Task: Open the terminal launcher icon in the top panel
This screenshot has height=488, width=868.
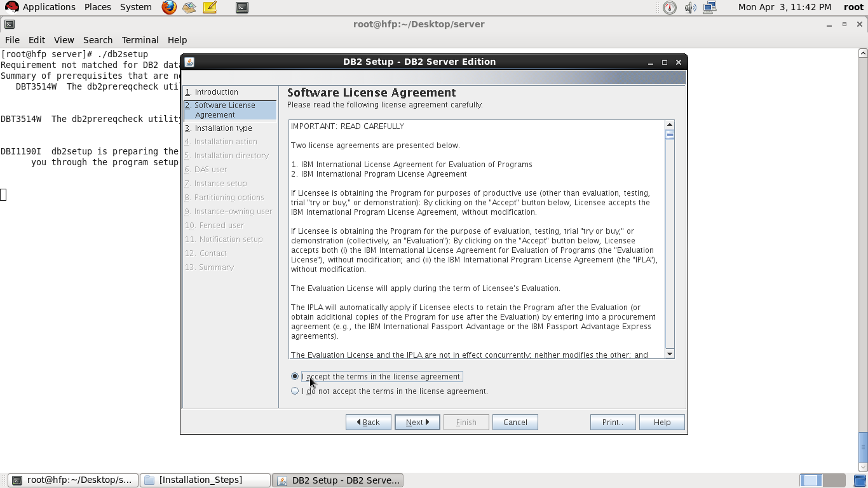Action: tap(241, 7)
